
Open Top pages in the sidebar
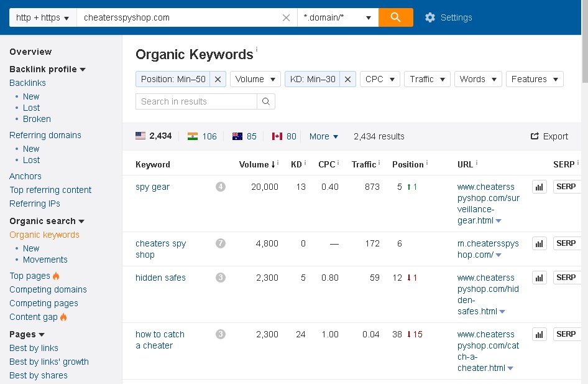(30, 276)
